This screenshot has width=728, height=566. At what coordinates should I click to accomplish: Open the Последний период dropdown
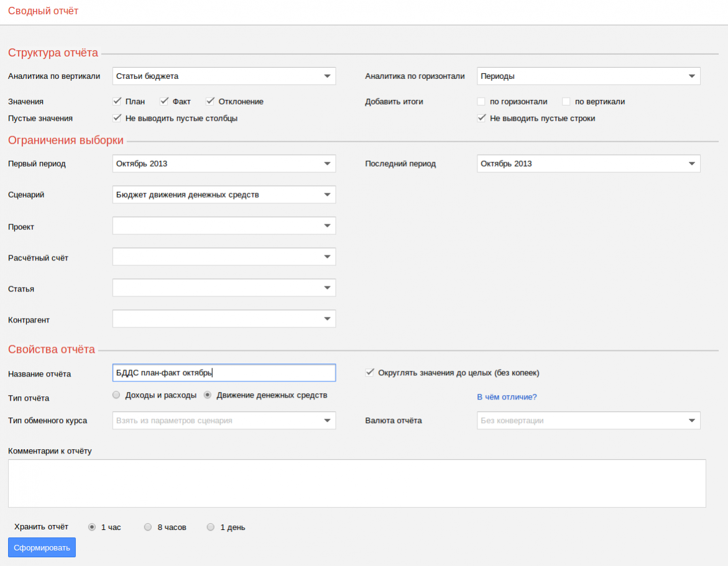[588, 164]
